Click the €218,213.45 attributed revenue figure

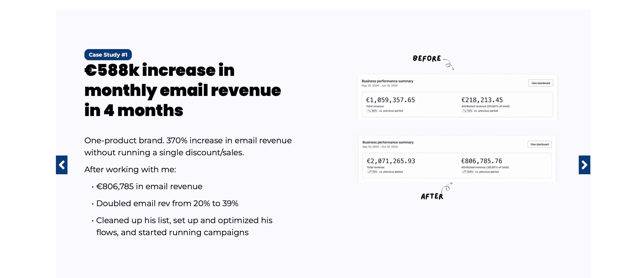pyautogui.click(x=482, y=100)
